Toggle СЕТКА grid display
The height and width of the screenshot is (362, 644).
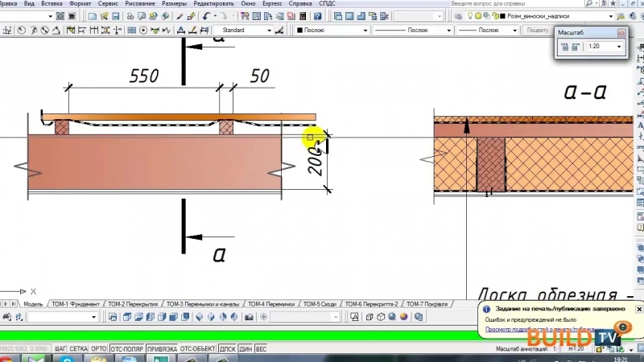click(x=78, y=349)
